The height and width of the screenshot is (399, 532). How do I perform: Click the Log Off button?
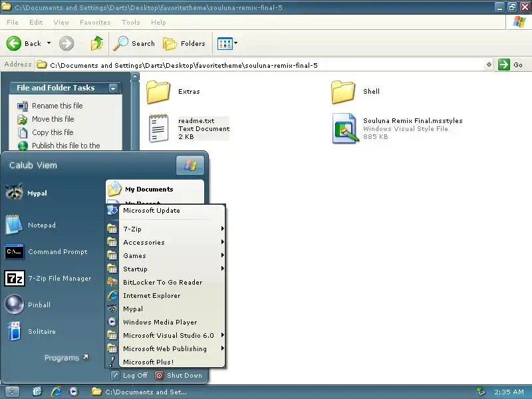click(130, 375)
